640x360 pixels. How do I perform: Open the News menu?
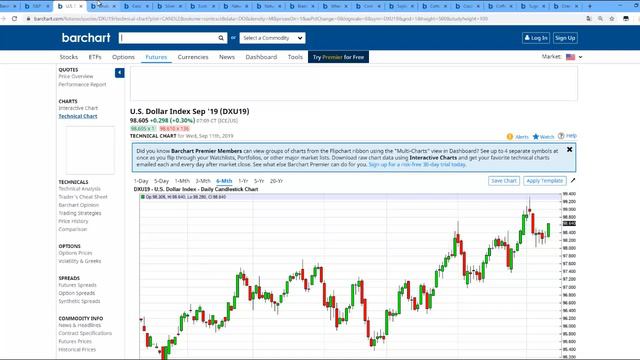coord(227,57)
